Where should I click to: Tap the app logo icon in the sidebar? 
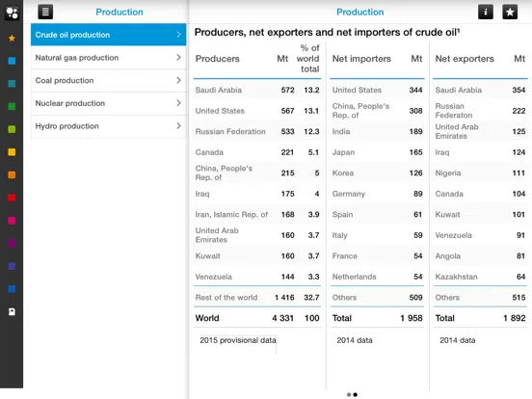point(12,13)
